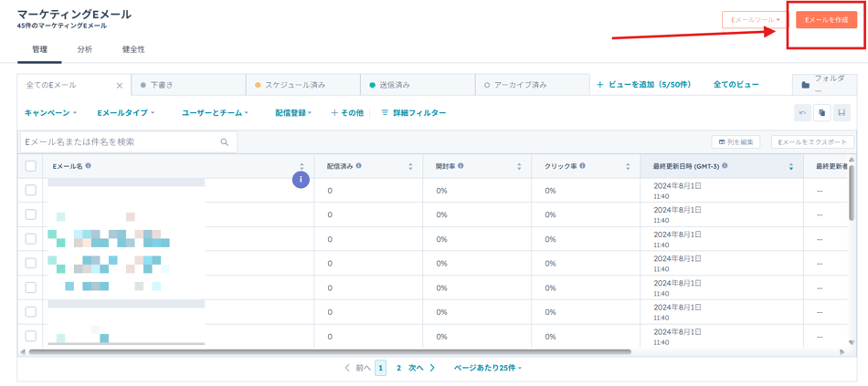Check the second email row checkbox
This screenshot has width=868, height=386.
(x=30, y=214)
